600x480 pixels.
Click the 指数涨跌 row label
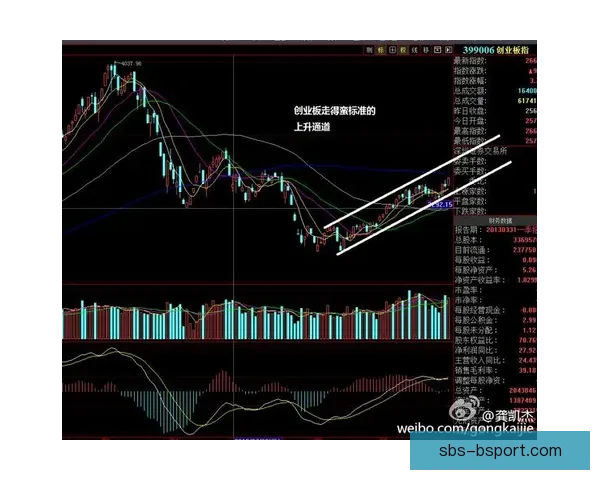coord(470,71)
